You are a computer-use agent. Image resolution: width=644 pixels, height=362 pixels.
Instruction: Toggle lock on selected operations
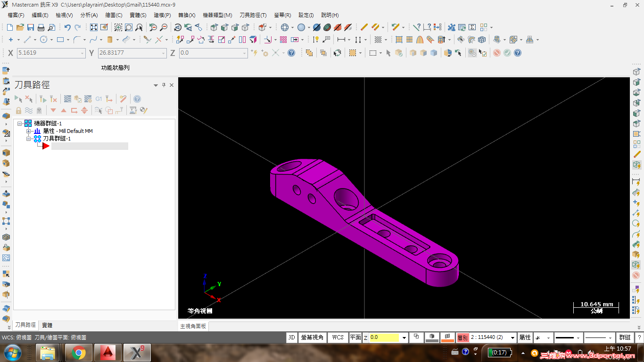click(x=18, y=110)
